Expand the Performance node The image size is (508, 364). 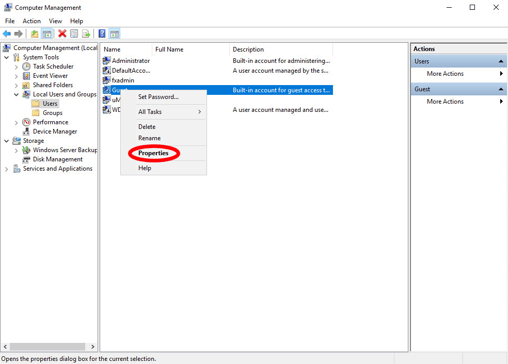(16, 122)
